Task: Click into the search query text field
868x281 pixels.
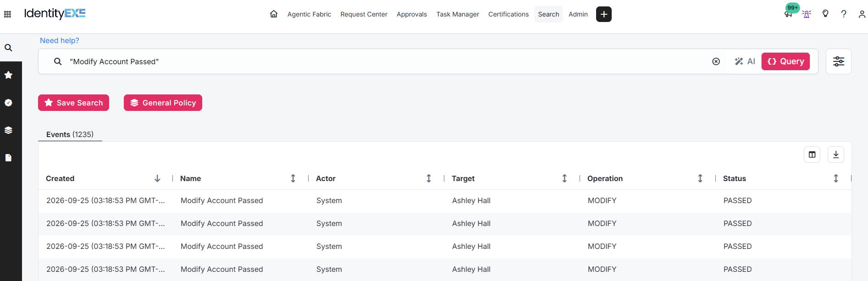Action: coord(385,61)
